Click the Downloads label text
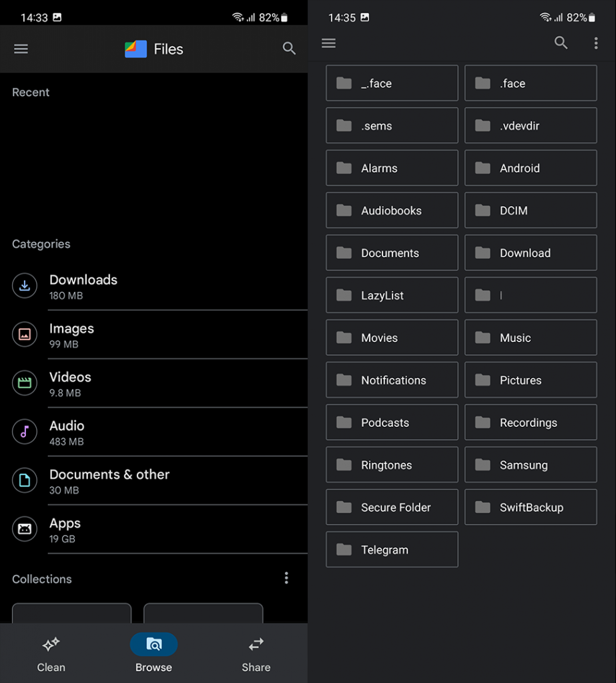 pyautogui.click(x=83, y=279)
